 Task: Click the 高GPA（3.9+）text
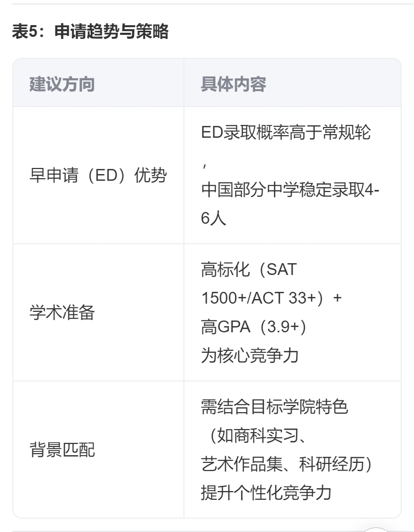tap(253, 327)
